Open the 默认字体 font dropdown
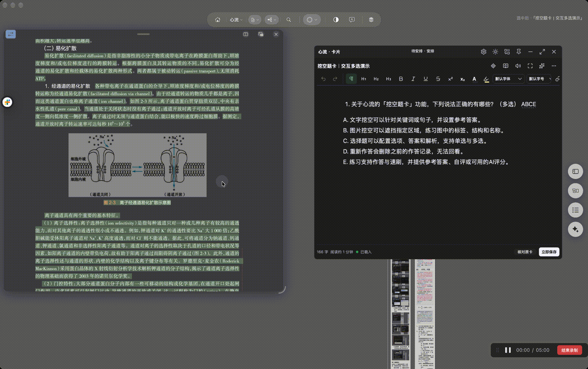The image size is (588, 369). click(508, 79)
